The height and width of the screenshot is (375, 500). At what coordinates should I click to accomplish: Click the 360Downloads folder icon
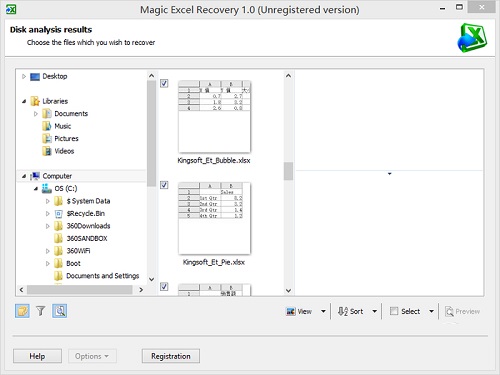click(x=58, y=226)
